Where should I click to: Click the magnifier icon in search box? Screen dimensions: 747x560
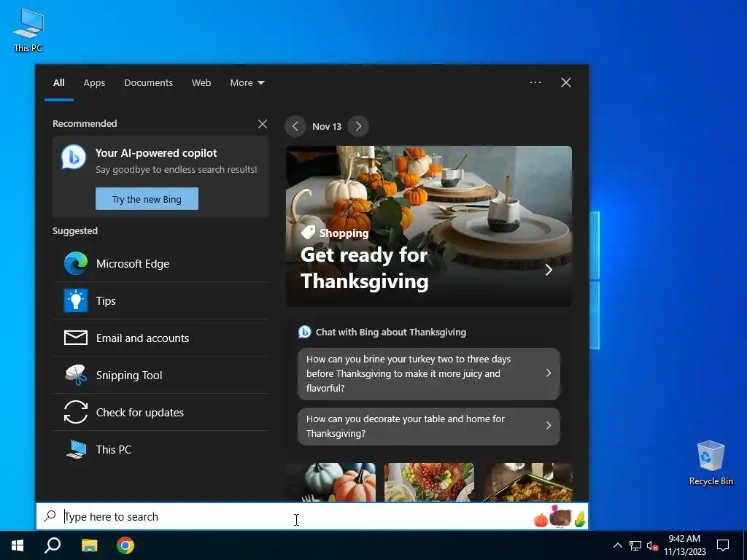click(50, 516)
